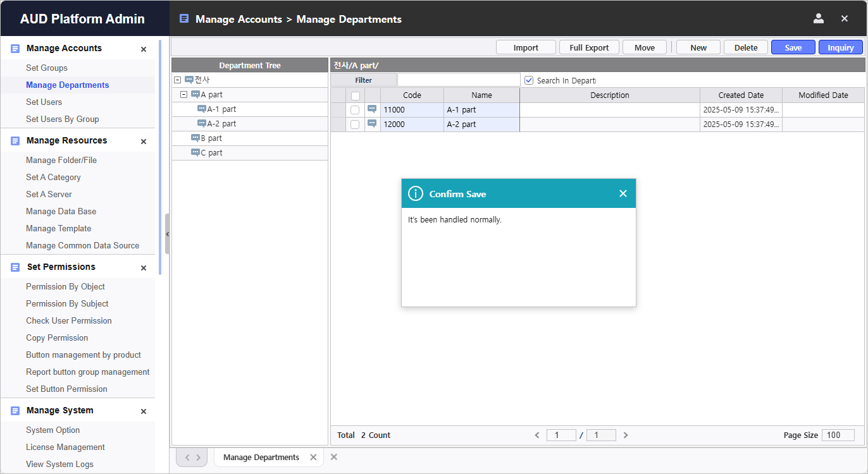Open Set Users in the sidebar

coord(44,102)
